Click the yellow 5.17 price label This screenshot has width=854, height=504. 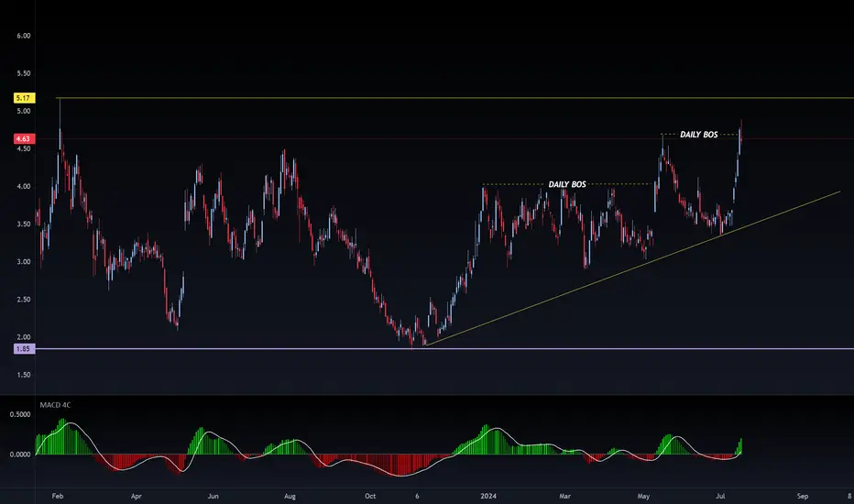25,98
